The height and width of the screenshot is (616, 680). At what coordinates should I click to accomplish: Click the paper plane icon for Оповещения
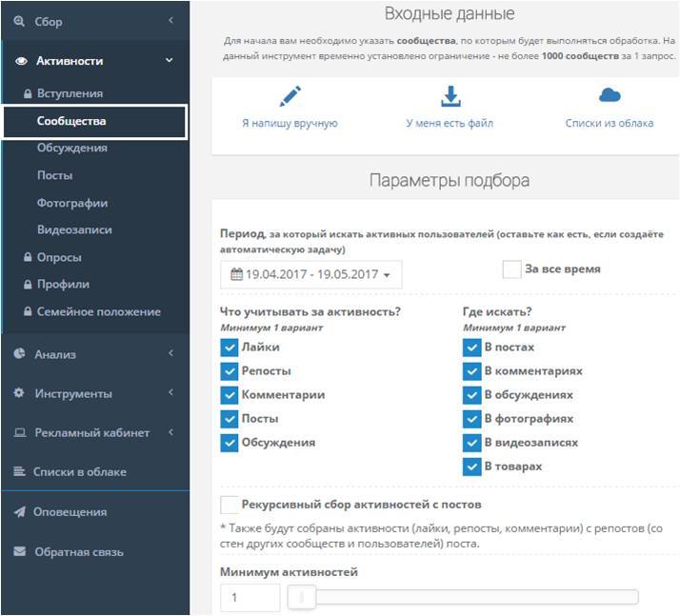(20, 512)
